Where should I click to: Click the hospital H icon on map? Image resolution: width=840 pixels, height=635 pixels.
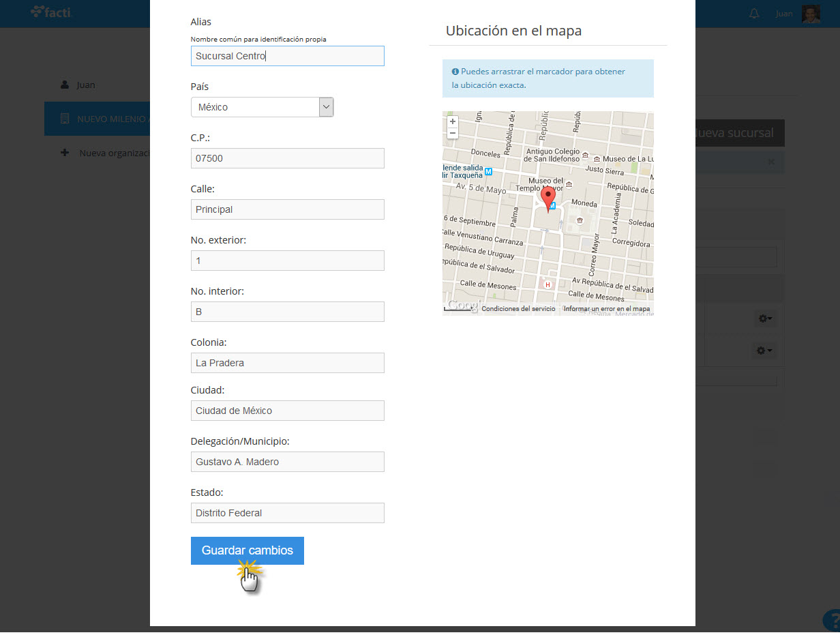547,284
